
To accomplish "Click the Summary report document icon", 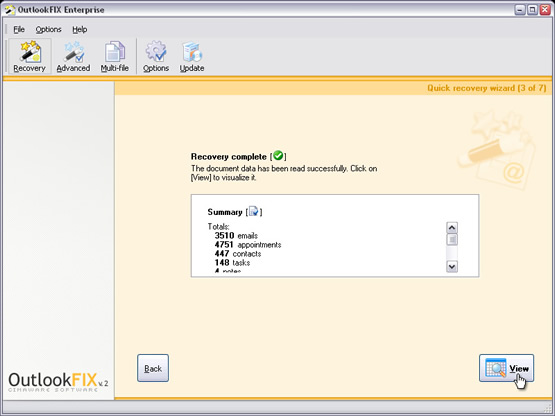I will coord(254,211).
